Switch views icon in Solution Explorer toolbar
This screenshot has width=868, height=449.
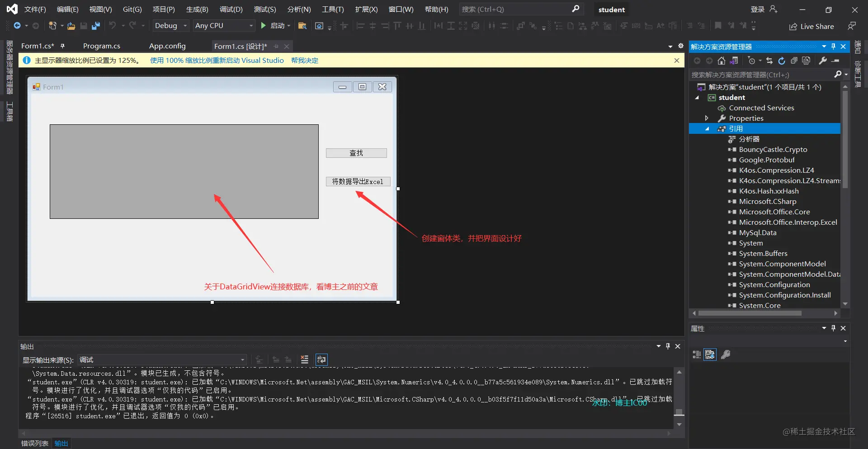pyautogui.click(x=734, y=61)
